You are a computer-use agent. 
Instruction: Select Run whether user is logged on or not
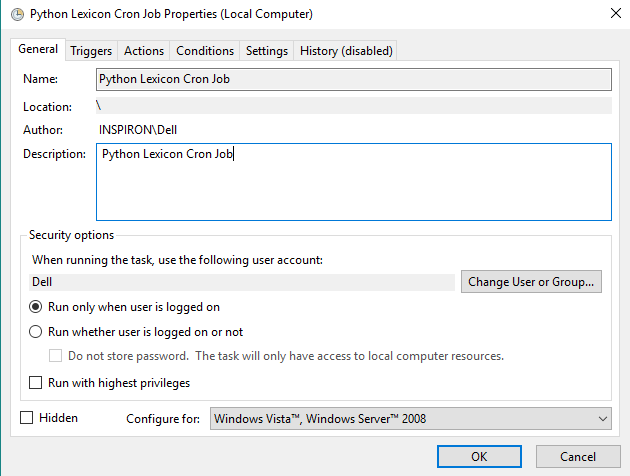coord(36,332)
